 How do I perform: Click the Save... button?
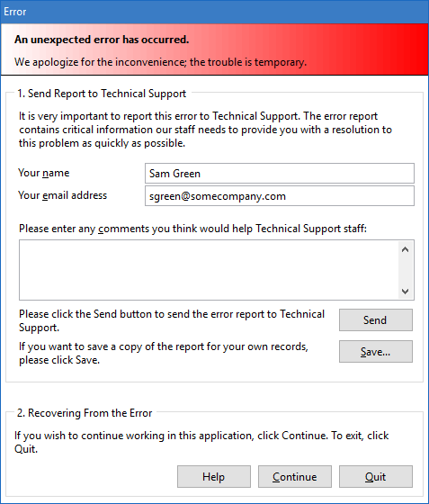pyautogui.click(x=376, y=351)
